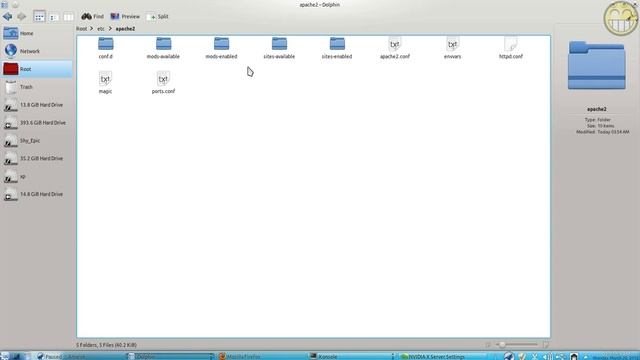Open Find with the binoculars button
640x360 pixels.
[93, 16]
